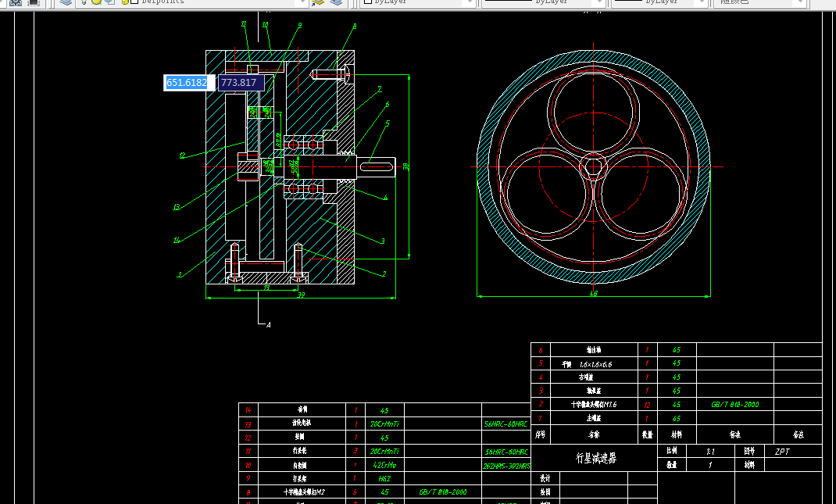Select part balloon number 3
This screenshot has height=504, width=836.
point(383,241)
